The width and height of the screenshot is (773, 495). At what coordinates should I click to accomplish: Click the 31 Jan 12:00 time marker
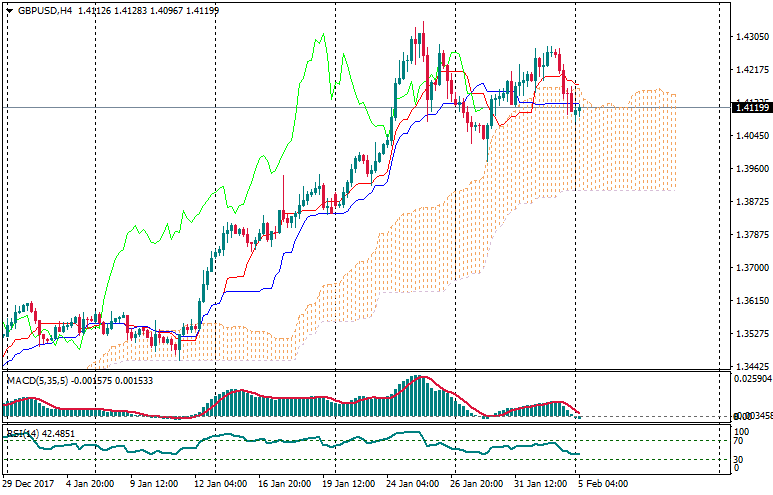click(x=542, y=484)
